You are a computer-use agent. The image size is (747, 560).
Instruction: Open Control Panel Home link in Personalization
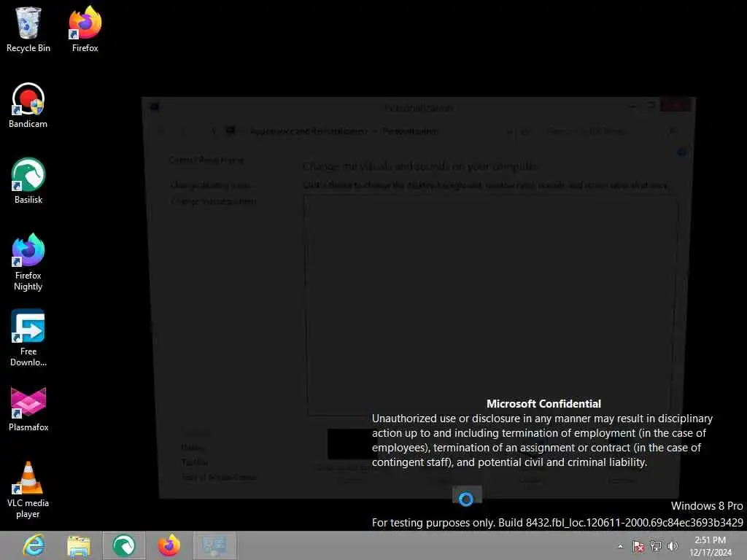click(x=206, y=160)
